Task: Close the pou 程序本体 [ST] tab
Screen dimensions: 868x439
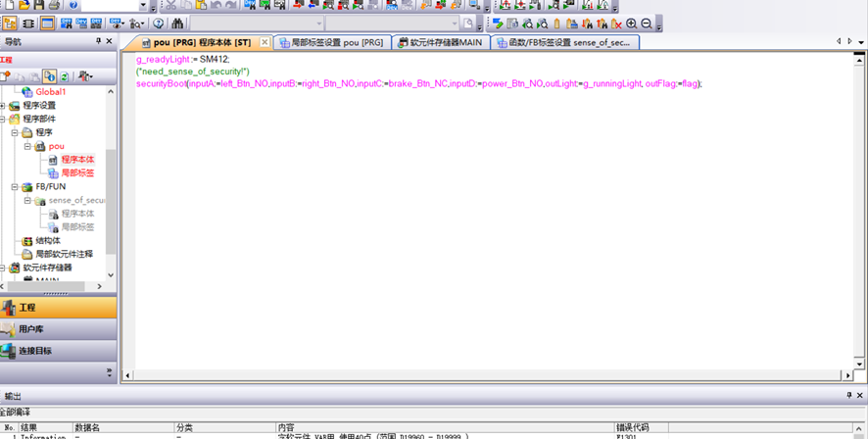Action: pyautogui.click(x=265, y=43)
